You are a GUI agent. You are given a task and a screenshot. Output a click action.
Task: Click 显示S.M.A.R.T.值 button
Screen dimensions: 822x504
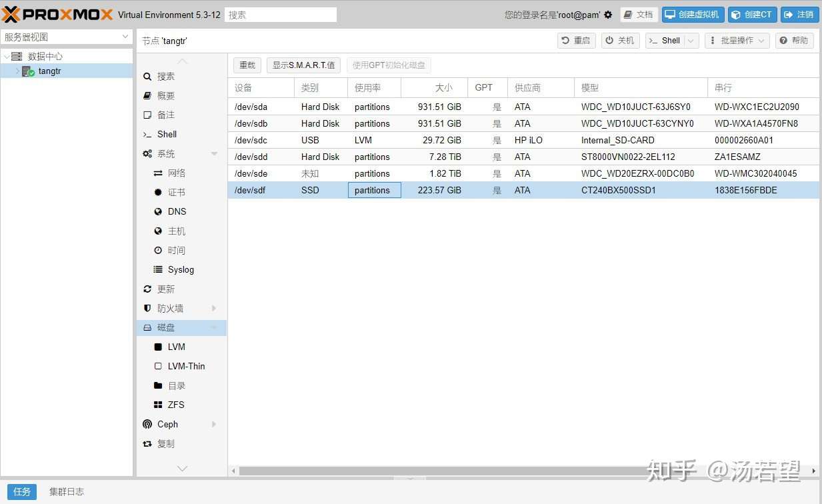point(303,65)
